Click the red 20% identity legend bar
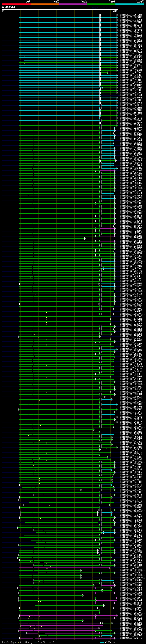Viewport: 146px width, 644px height. [x=16, y=4]
